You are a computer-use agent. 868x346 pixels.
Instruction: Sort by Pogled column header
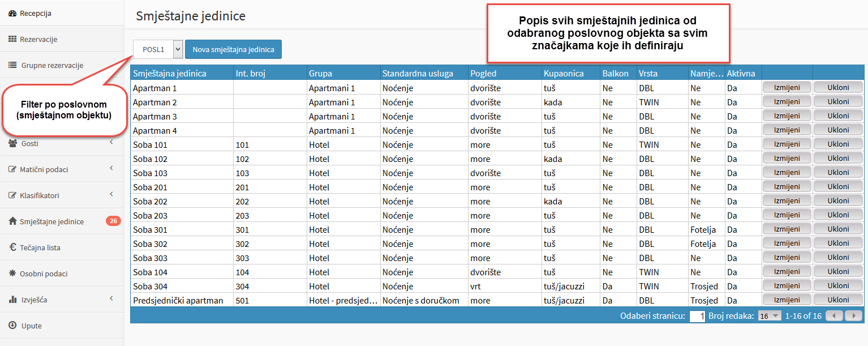point(505,73)
